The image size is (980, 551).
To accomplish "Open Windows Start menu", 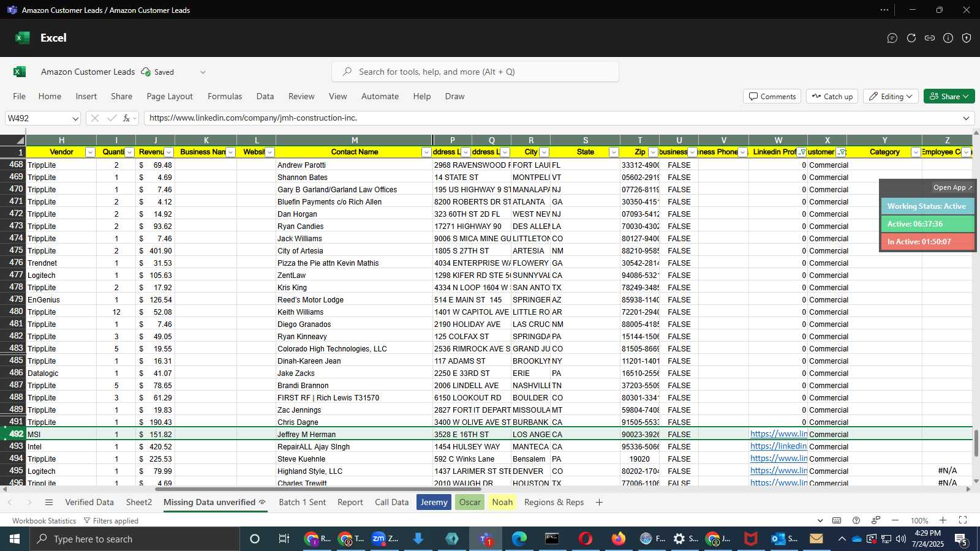I will pos(15,539).
